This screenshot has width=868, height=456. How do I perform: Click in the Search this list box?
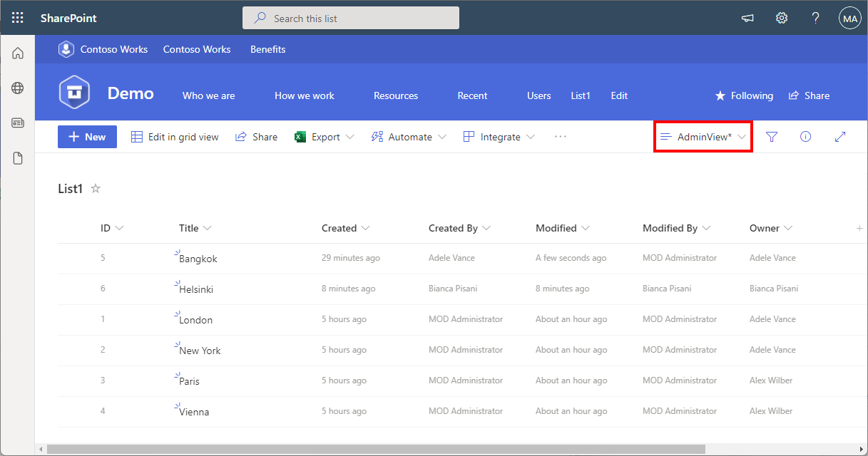click(x=351, y=19)
